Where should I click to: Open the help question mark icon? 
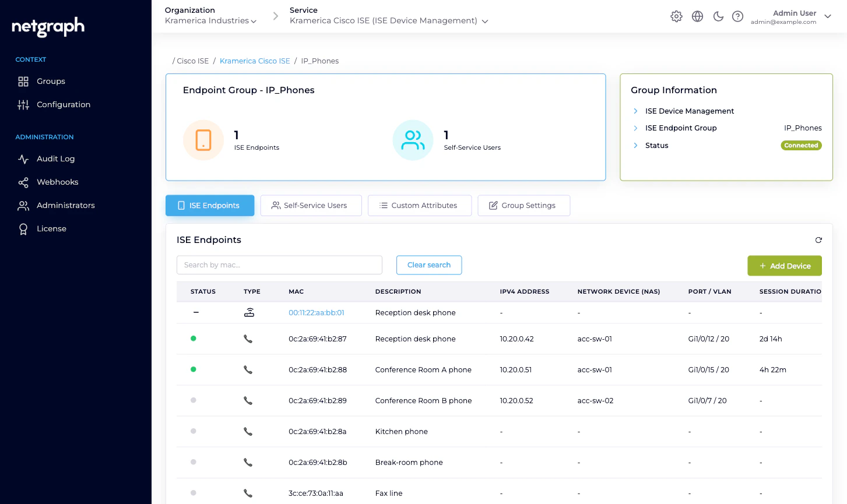(x=737, y=16)
